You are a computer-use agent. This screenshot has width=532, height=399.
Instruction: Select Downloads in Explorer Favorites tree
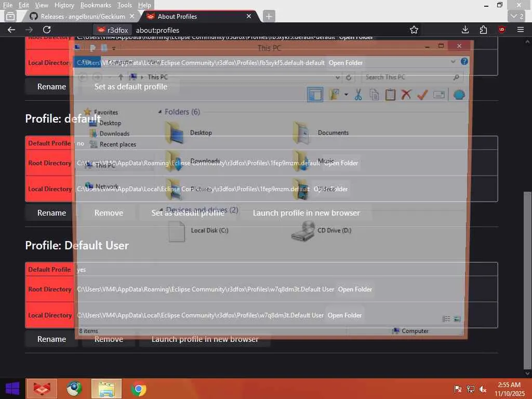pyautogui.click(x=110, y=134)
